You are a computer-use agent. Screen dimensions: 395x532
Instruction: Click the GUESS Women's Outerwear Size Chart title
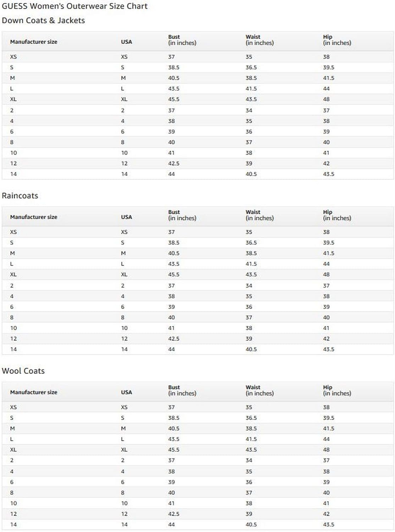74,6
